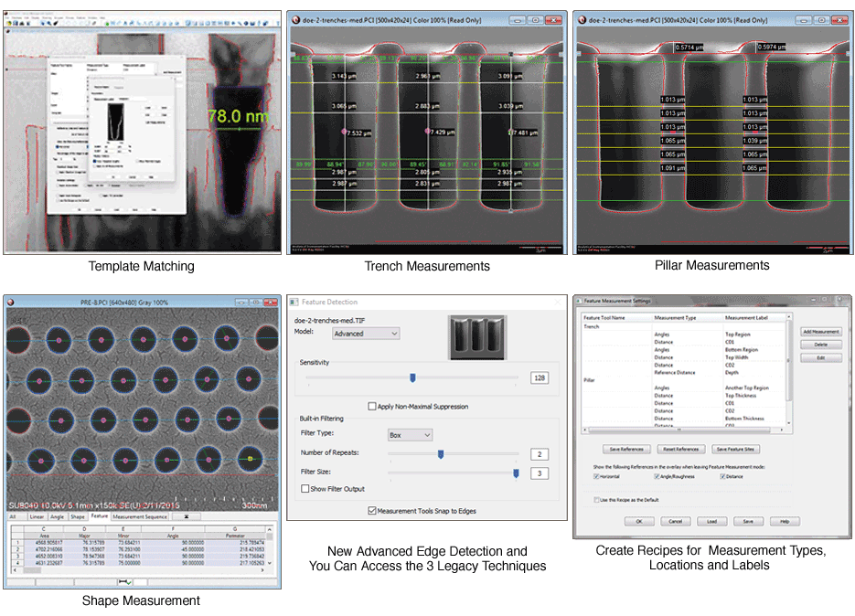The image size is (855, 616).
Task: Collapse the results panel with chevron button
Action: pyautogui.click(x=186, y=516)
